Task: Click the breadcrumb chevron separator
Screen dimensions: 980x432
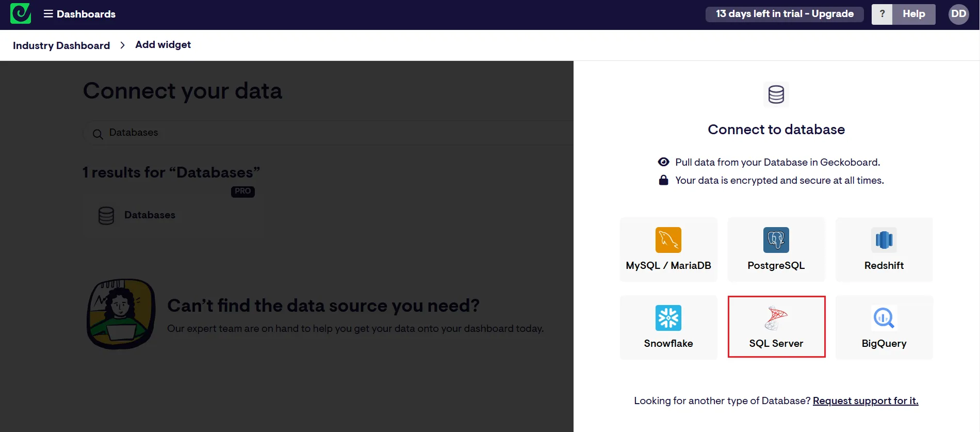Action: point(122,45)
